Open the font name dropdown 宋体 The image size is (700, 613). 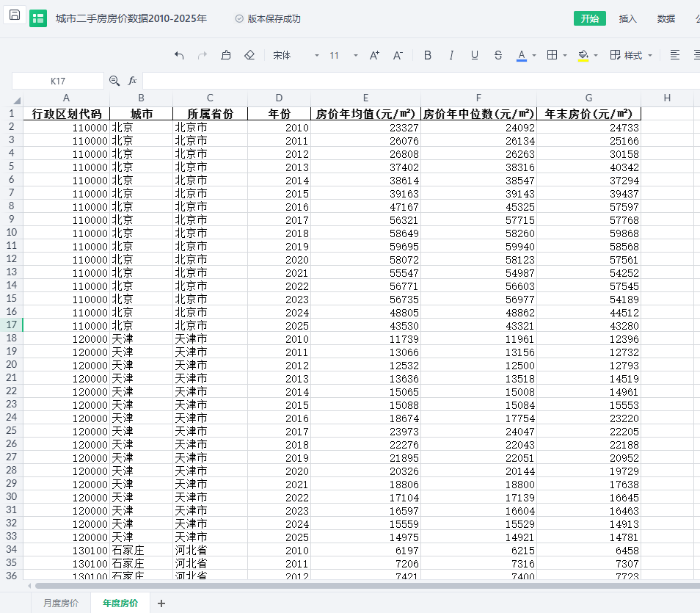click(296, 55)
